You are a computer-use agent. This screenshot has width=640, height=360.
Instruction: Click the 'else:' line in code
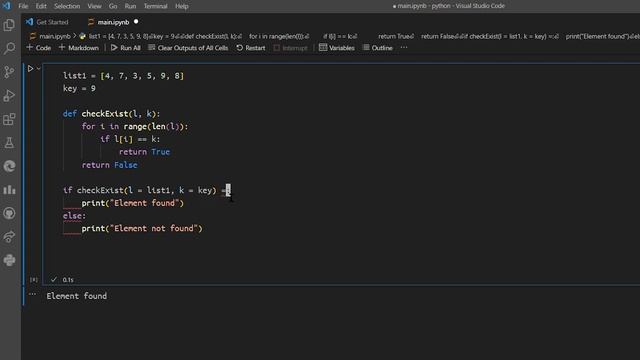point(74,216)
